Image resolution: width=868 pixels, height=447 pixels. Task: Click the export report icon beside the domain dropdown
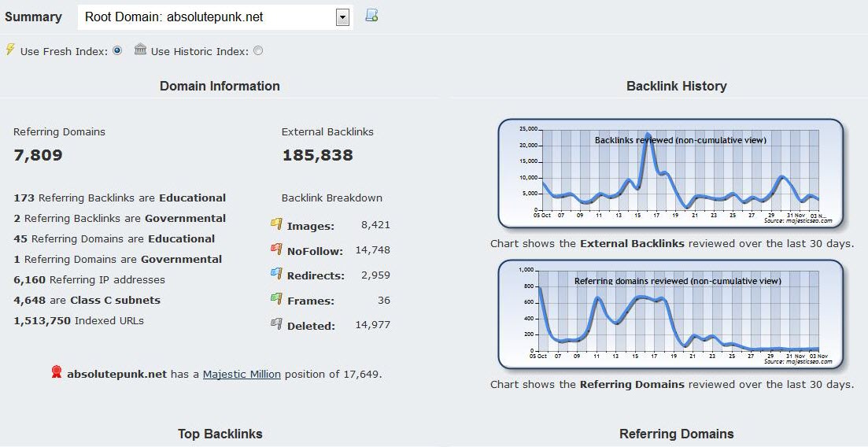(x=372, y=16)
